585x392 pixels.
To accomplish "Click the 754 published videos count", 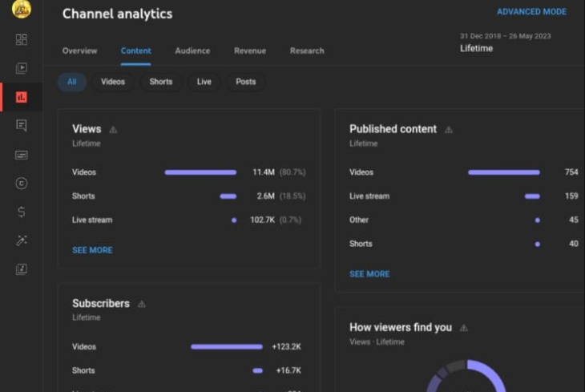I will click(x=571, y=172).
